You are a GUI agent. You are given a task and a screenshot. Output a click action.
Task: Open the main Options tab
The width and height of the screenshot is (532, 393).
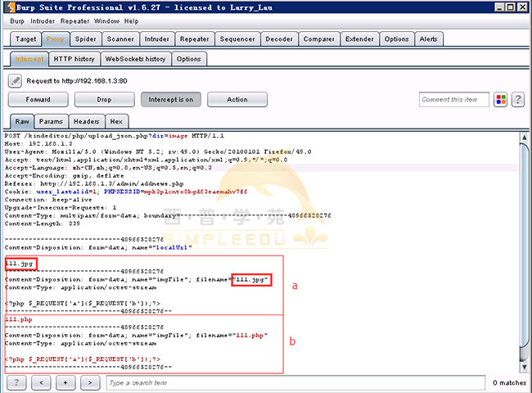pos(397,39)
